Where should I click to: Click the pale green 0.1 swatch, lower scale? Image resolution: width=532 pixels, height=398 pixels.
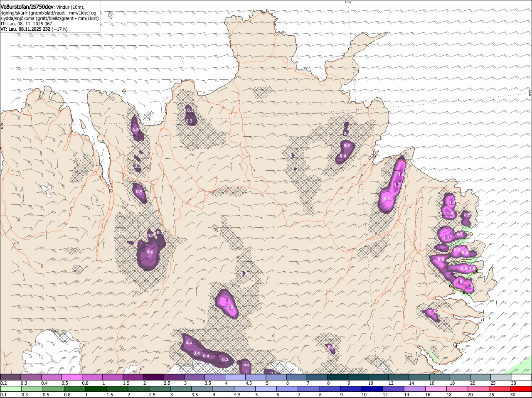tap(11, 389)
